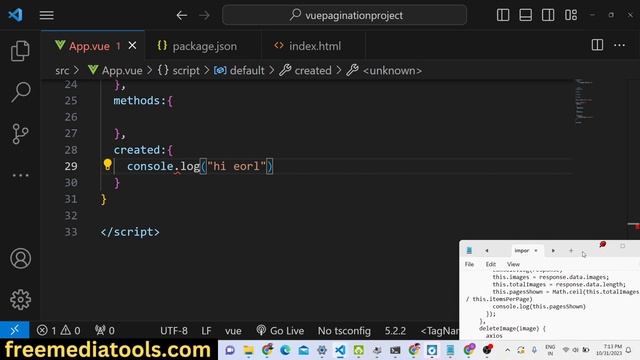The image size is (640, 360).
Task: Open the View menu in Notepad
Action: point(513,264)
